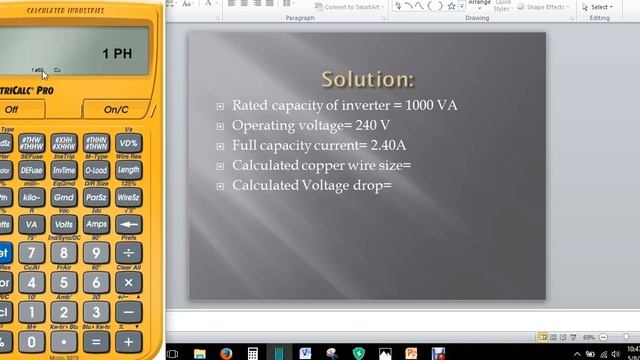Open Firefox from taskbar
The width and height of the screenshot is (640, 360).
(226, 353)
